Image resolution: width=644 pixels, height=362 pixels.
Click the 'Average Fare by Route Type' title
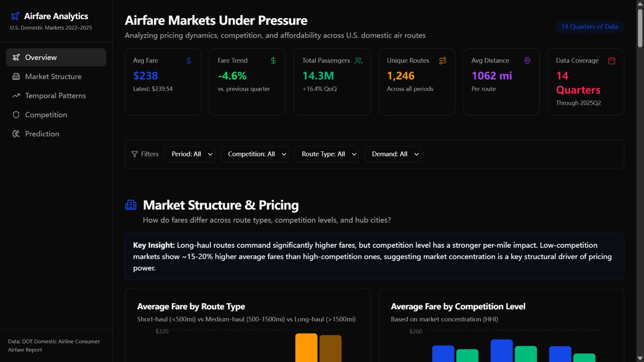tap(191, 306)
